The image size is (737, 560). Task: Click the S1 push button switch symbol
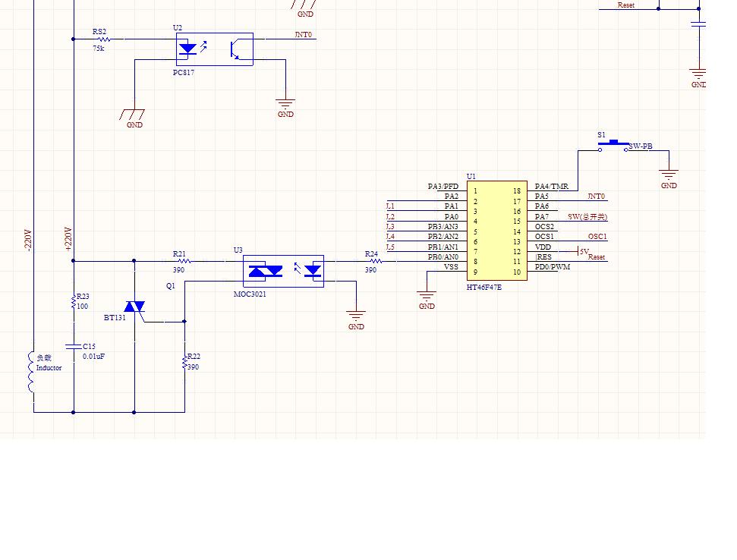click(614, 145)
